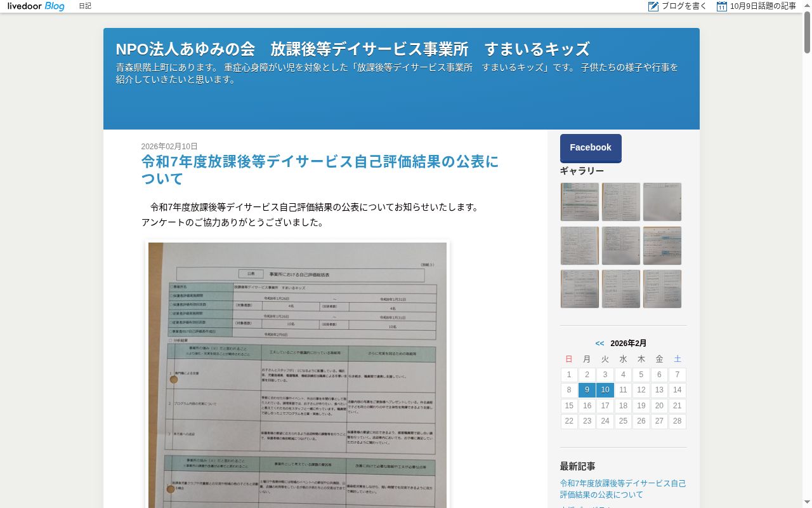The image size is (812, 508).
Task: Open 10月9日話題の記事 link
Action: pos(763,6)
